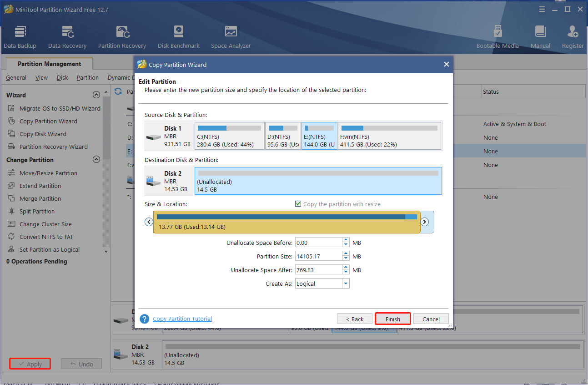
Task: Collapse the Change Partition section
Action: coord(96,160)
